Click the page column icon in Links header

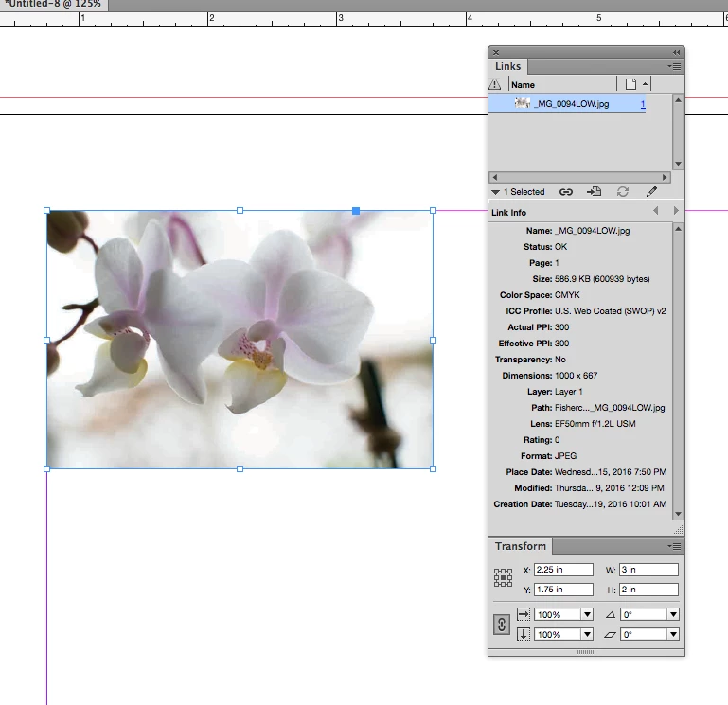tap(630, 84)
